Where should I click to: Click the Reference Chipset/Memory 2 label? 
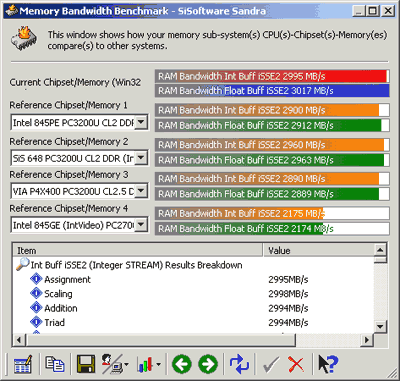point(69,141)
